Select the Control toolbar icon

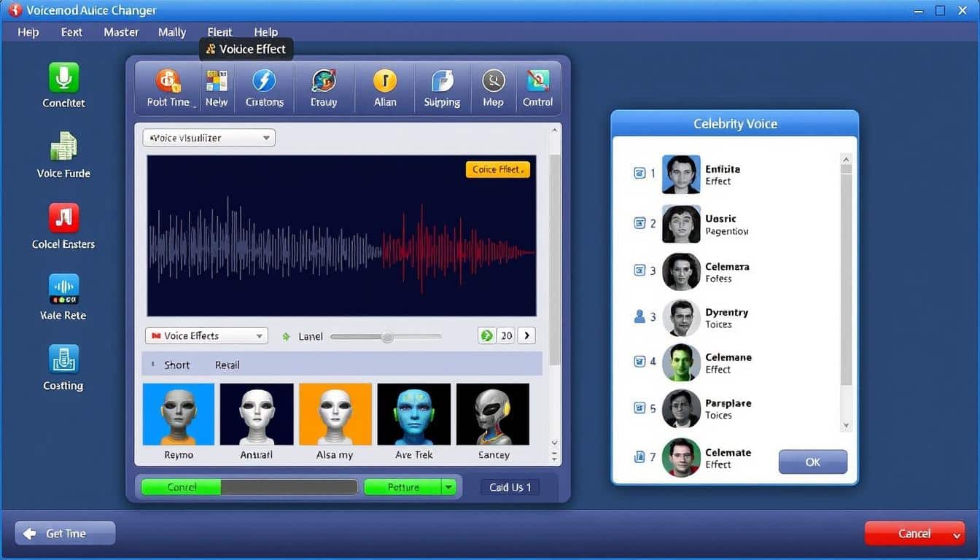pyautogui.click(x=538, y=81)
